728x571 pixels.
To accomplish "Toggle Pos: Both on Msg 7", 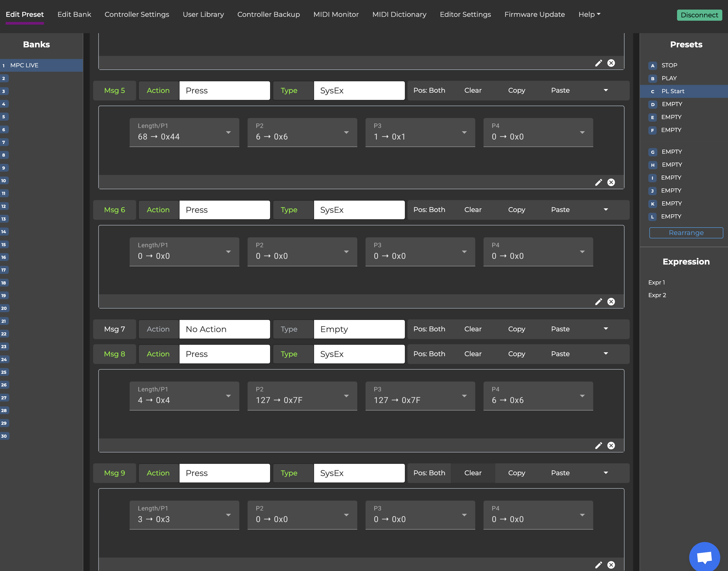I will [x=429, y=329].
